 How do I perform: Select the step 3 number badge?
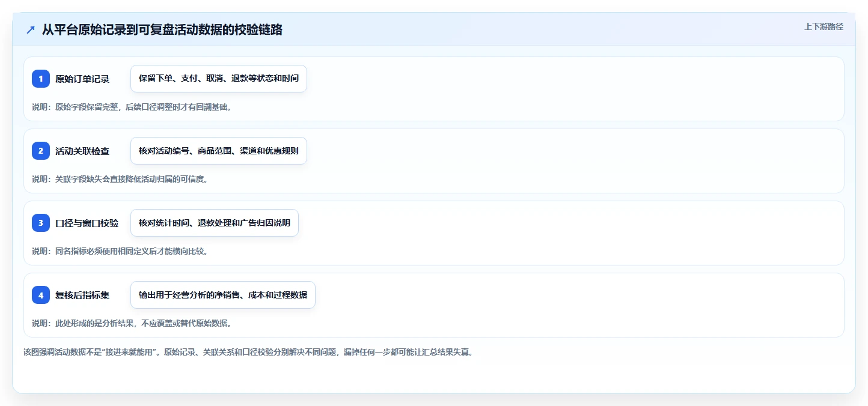tap(41, 223)
